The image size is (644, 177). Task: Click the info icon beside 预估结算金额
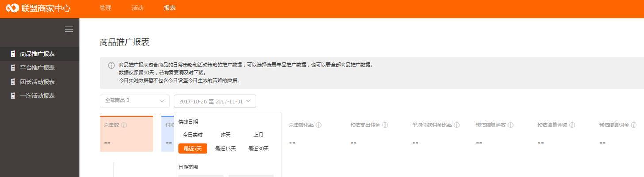pyautogui.click(x=572, y=125)
